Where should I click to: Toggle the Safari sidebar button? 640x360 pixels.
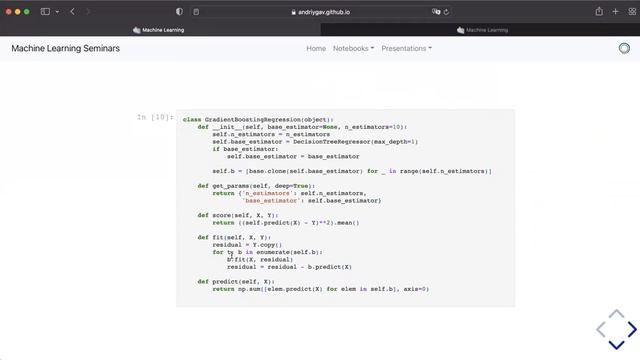[x=45, y=12]
